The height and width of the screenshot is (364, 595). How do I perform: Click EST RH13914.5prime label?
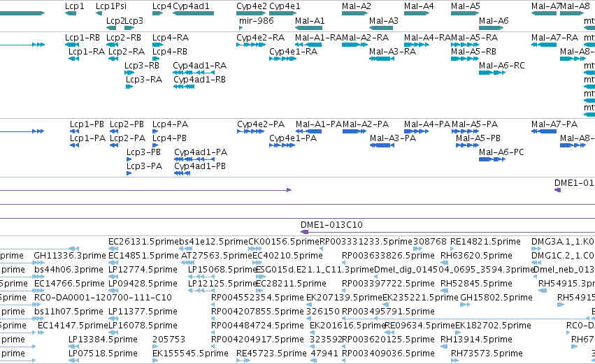click(x=476, y=340)
